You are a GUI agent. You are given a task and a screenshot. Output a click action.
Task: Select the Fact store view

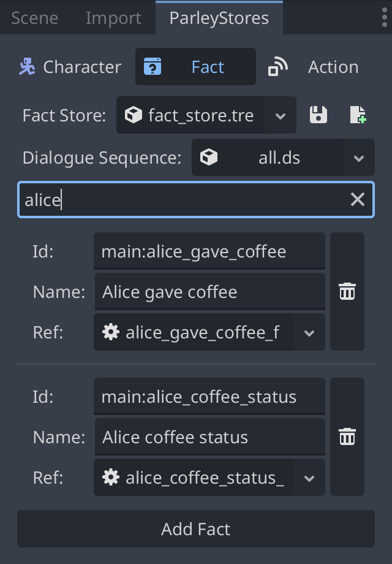click(195, 67)
